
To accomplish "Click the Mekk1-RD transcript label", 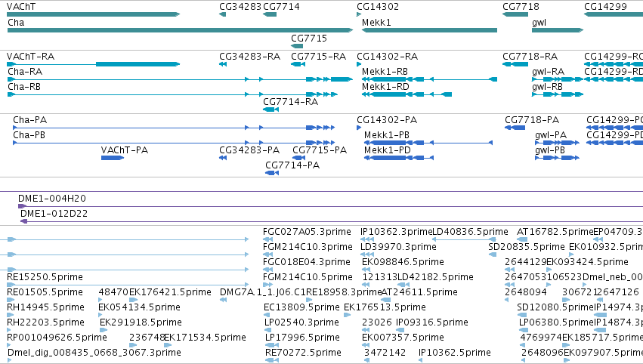I will pyautogui.click(x=385, y=87).
